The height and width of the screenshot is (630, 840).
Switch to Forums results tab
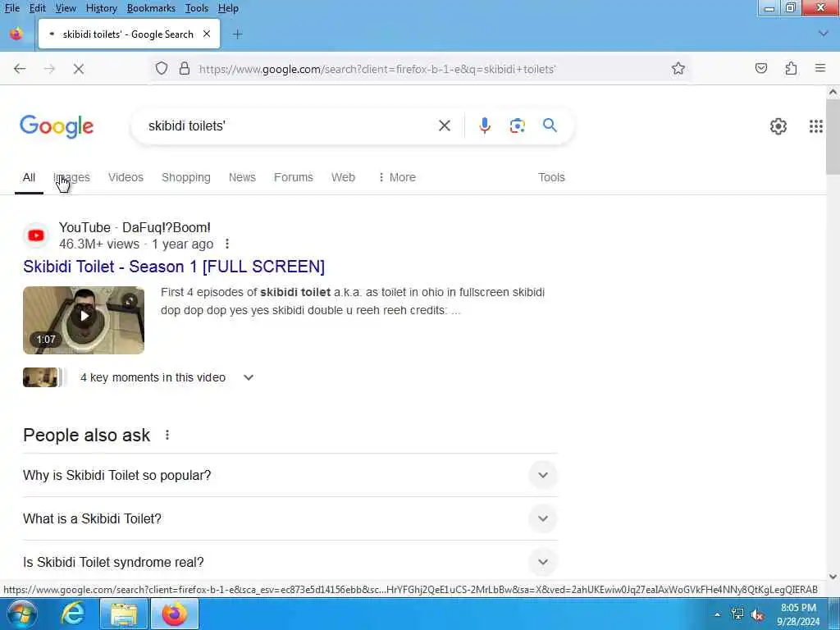tap(294, 177)
